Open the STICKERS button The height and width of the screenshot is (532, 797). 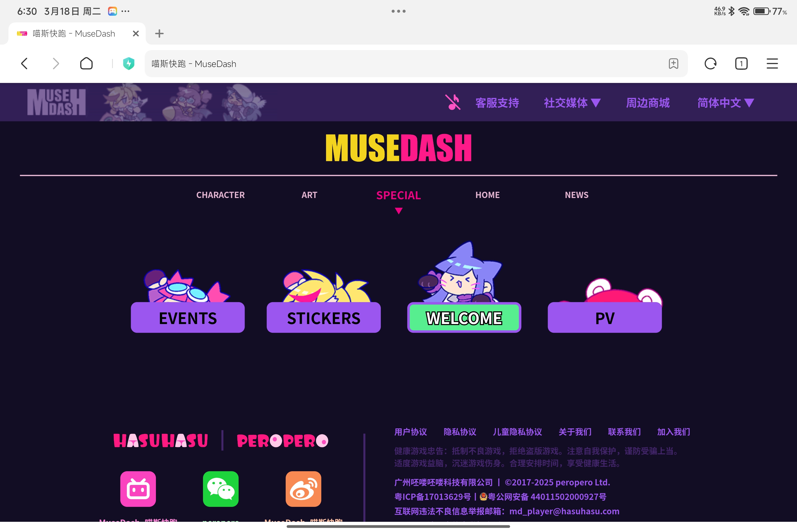coord(323,318)
